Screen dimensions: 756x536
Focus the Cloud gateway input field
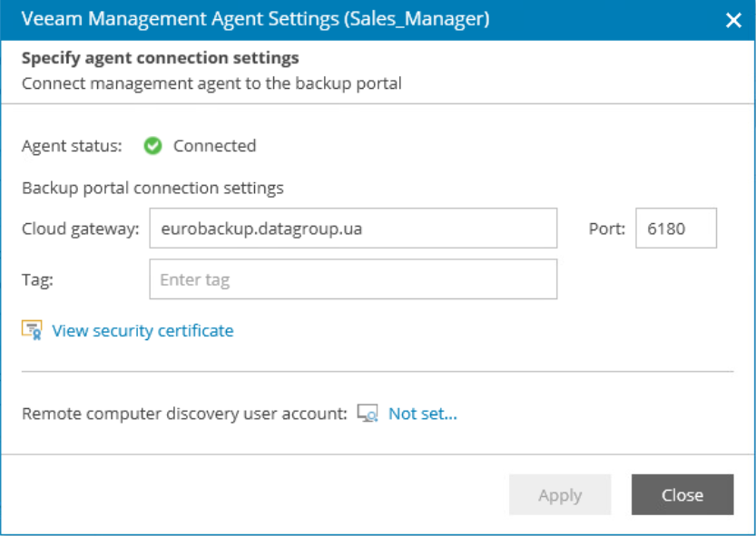click(x=353, y=228)
